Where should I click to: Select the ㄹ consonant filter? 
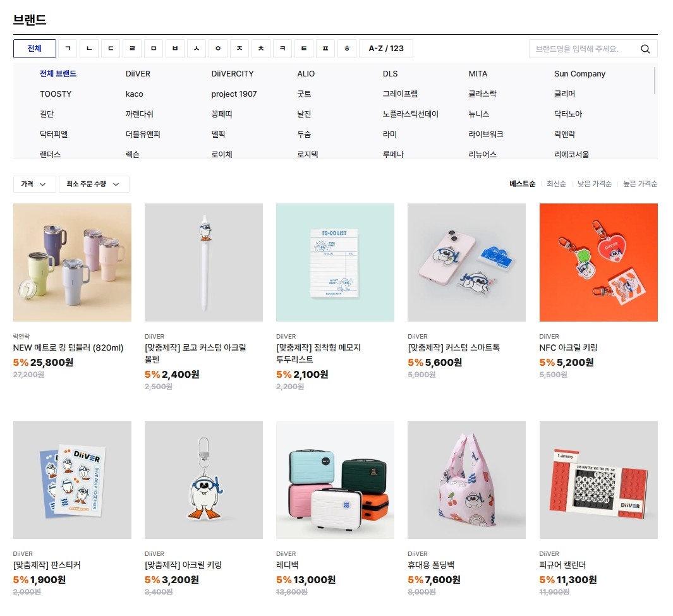(132, 49)
